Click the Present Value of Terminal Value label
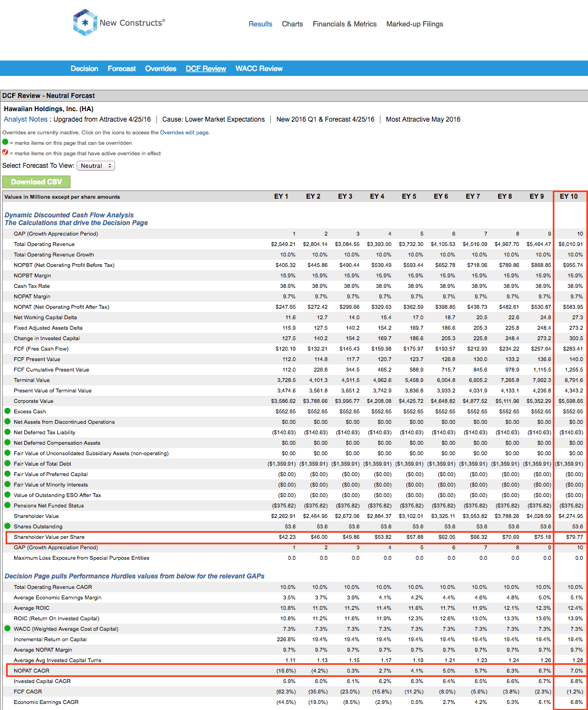 coord(52,390)
